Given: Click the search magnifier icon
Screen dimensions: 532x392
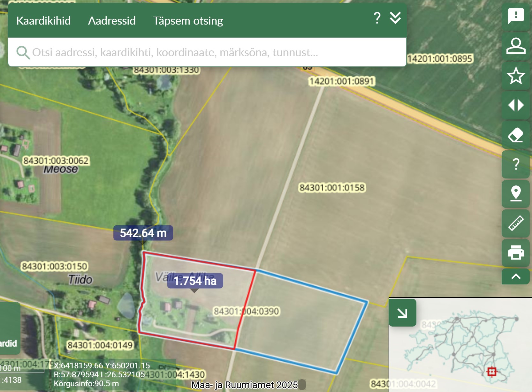Looking at the screenshot, I should click(23, 53).
